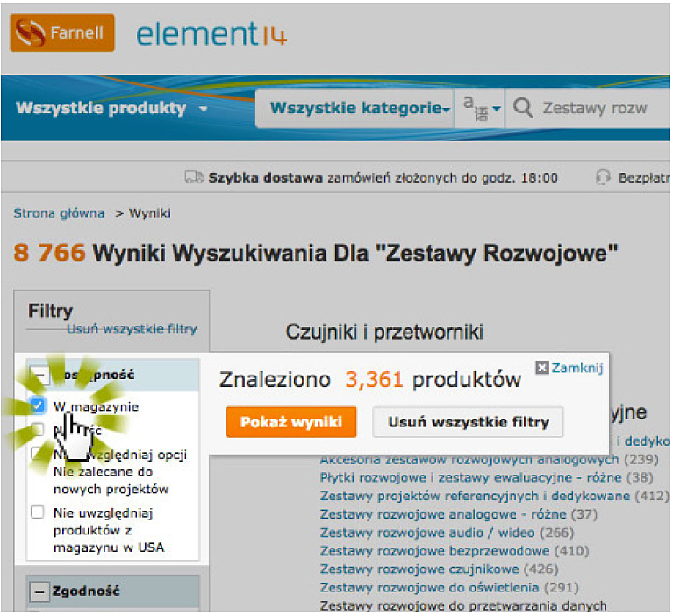Uncheck the 'W magazynie' checkbox
Viewport: 673px width, 616px height.
pos(37,405)
